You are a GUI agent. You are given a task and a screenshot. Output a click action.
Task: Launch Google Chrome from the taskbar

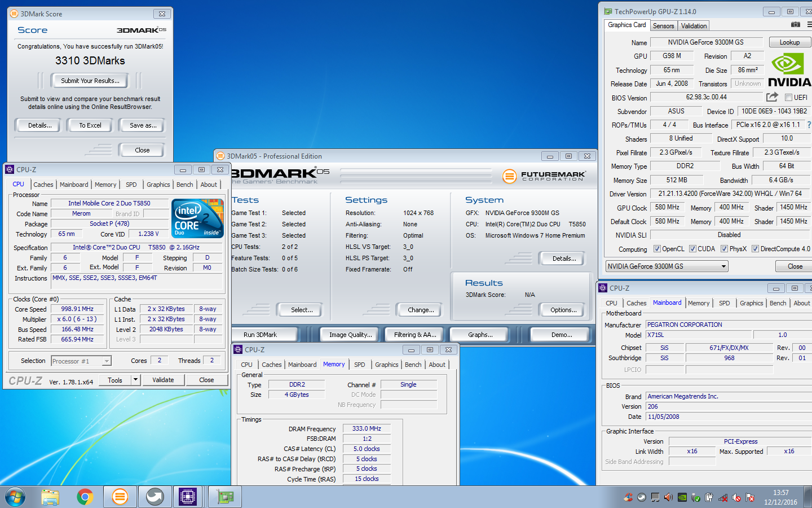click(85, 497)
